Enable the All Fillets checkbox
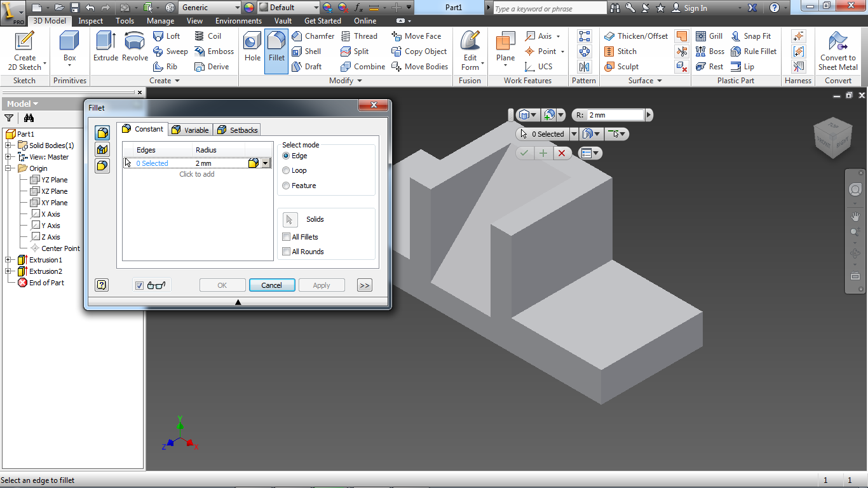Screen dimensions: 868x488 [x=287, y=237]
